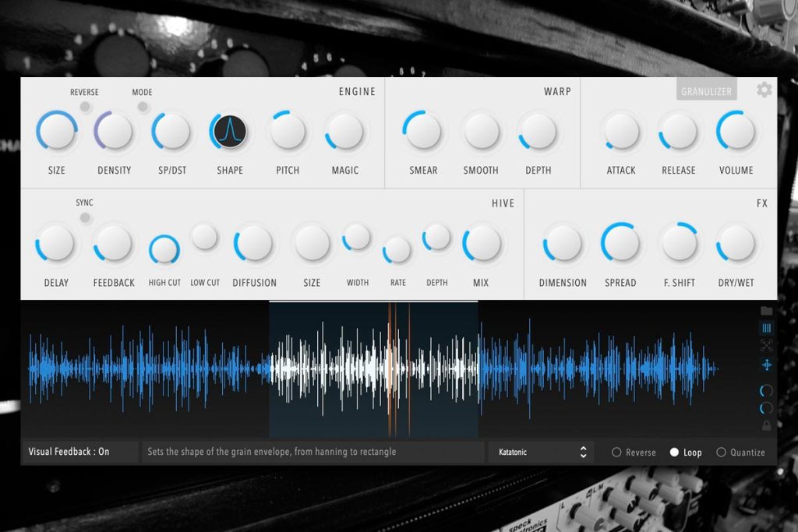This screenshot has height=532, width=798.
Task: Click the GRANULIZER mode button
Action: point(706,90)
